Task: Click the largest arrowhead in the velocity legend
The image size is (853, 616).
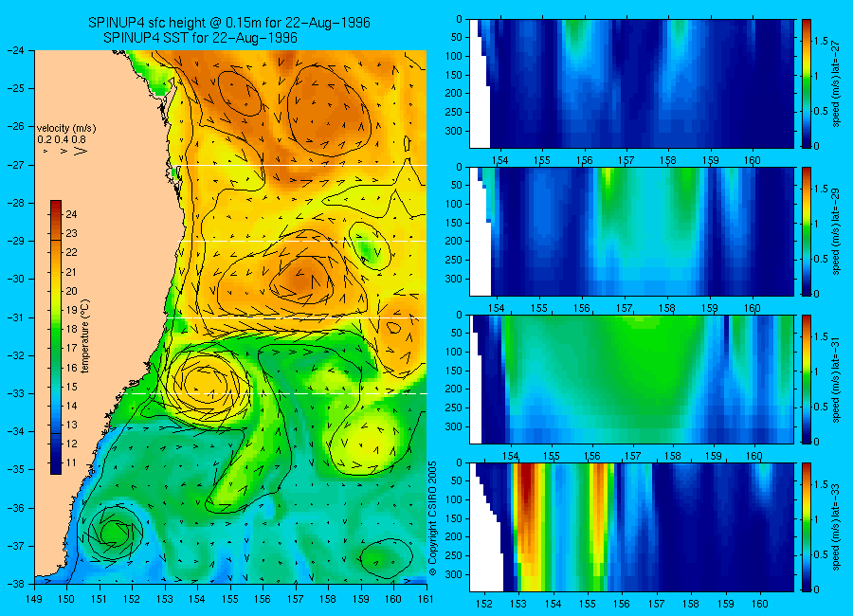Action: click(81, 151)
